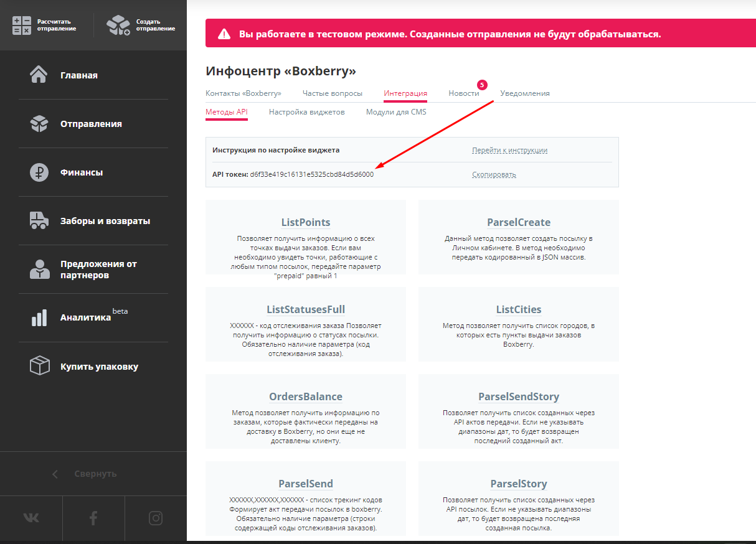Viewport: 756px width, 544px height.
Task: Open the ParselSend API method
Action: (x=306, y=484)
